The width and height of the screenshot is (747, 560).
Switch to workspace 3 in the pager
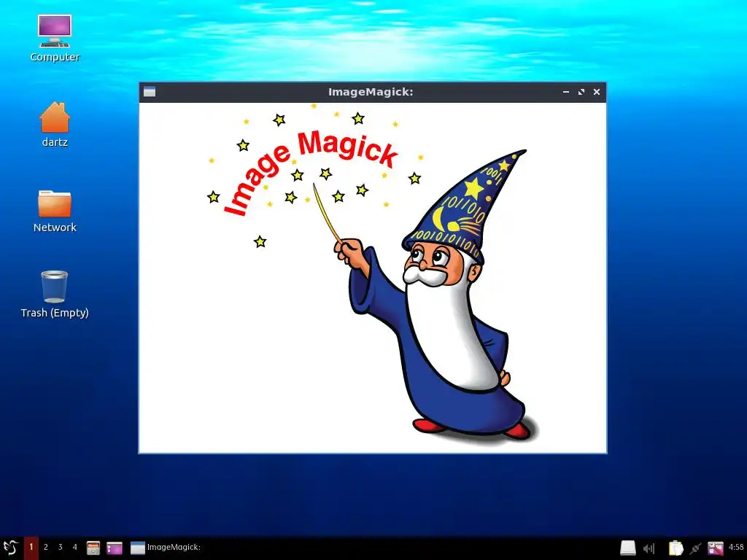(60, 548)
